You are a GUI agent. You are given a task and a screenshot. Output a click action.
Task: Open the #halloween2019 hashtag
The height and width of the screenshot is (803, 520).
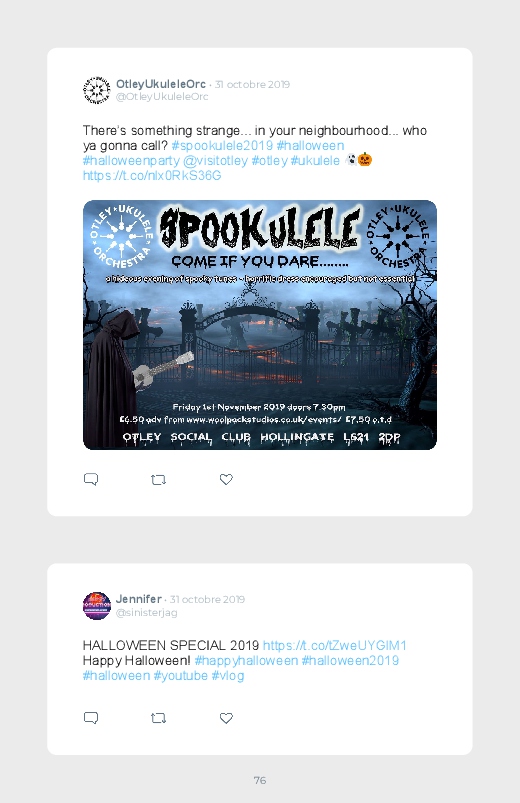(350, 661)
